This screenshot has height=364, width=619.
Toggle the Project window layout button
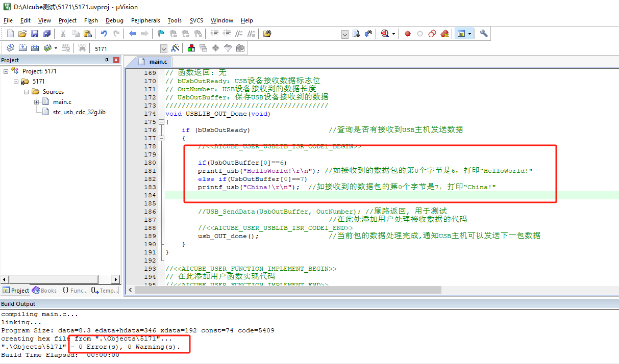[461, 34]
